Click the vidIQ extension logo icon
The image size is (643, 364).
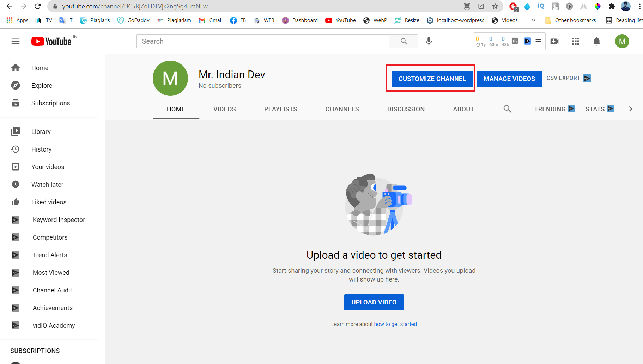click(527, 41)
